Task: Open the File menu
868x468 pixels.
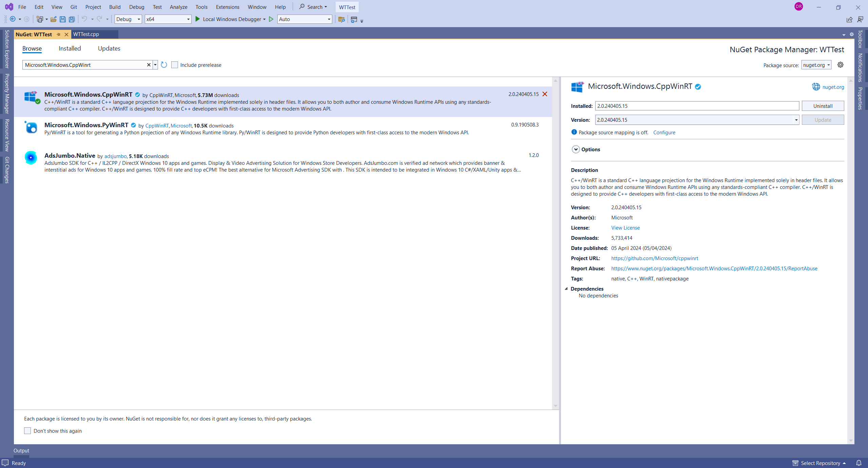Action: coord(22,7)
